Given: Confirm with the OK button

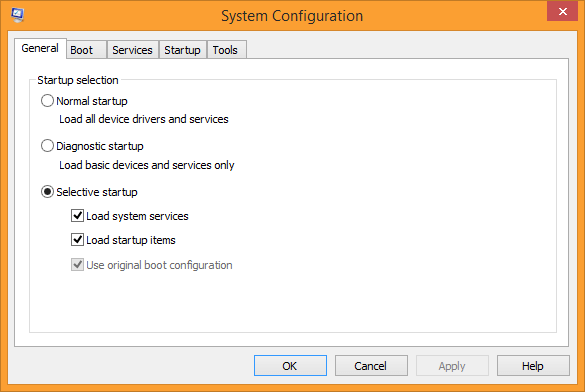Looking at the screenshot, I should 290,366.
